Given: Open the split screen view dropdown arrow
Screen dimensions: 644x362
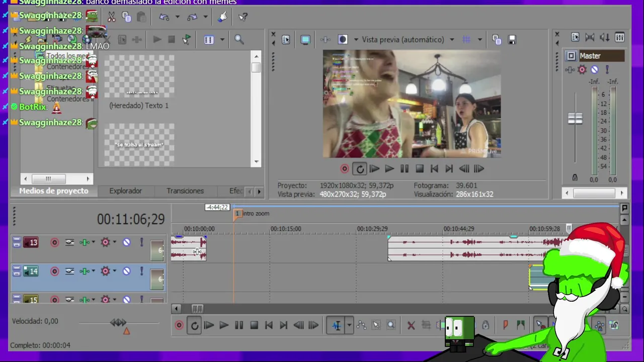Looking at the screenshot, I should (x=356, y=40).
